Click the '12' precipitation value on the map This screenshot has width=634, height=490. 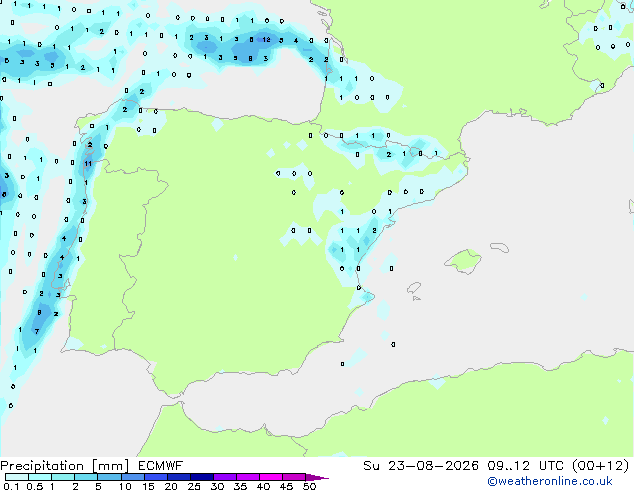tap(266, 40)
